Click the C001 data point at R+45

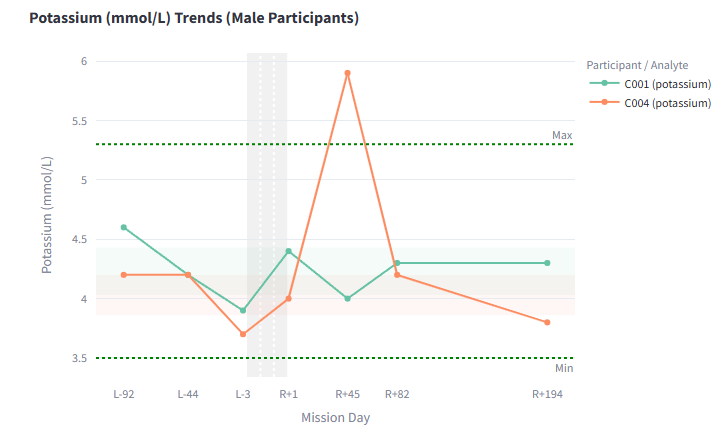point(347,298)
